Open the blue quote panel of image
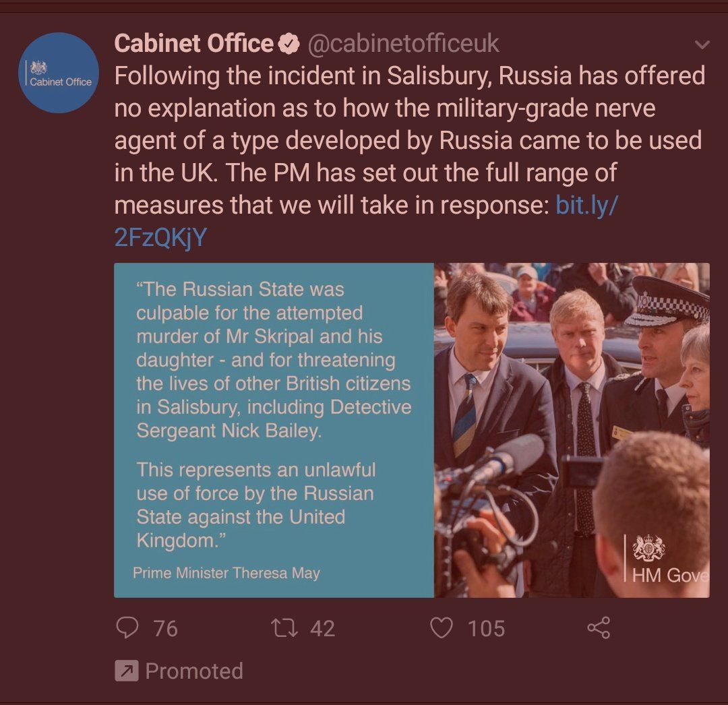Image resolution: width=728 pixels, height=705 pixels. pyautogui.click(x=274, y=430)
